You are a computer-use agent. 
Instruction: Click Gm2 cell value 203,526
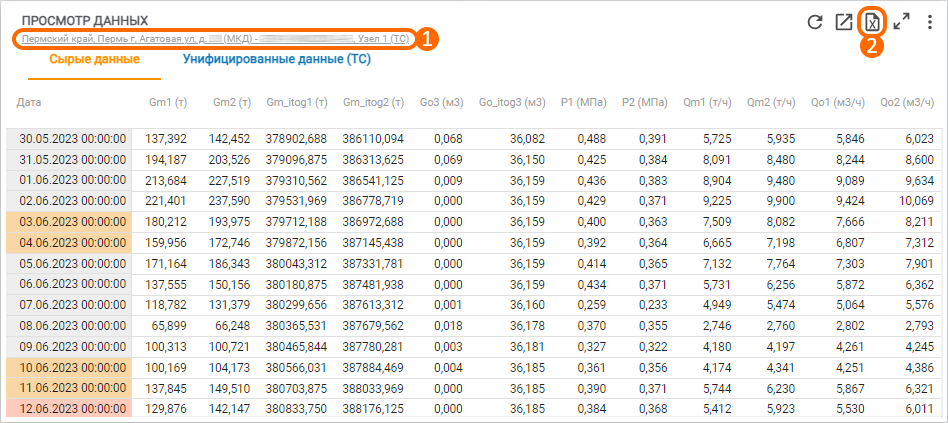click(x=229, y=160)
